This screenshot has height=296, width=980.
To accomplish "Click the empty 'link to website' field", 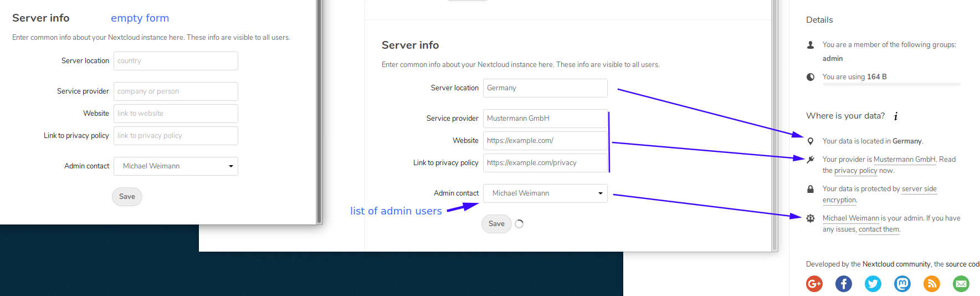I will coord(176,114).
